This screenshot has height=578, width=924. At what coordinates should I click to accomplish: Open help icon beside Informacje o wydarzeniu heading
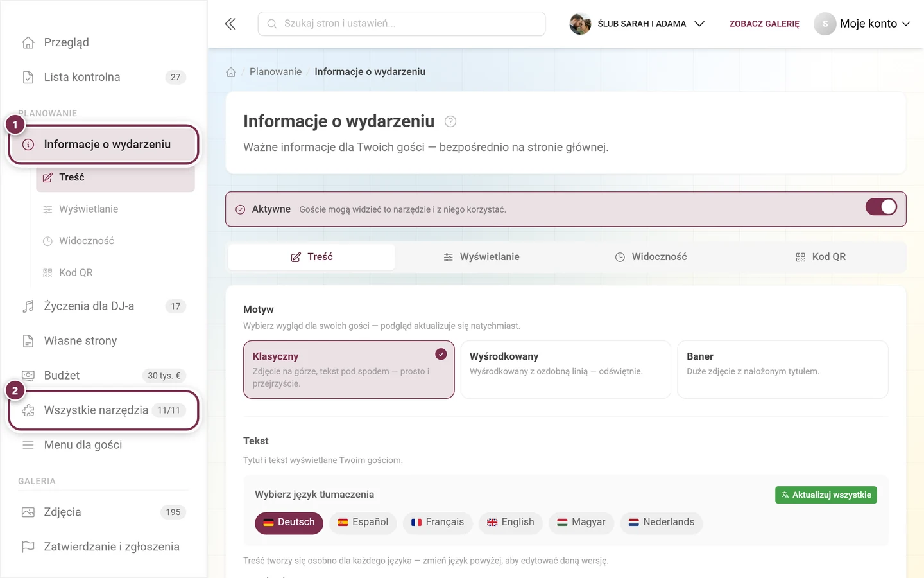450,121
